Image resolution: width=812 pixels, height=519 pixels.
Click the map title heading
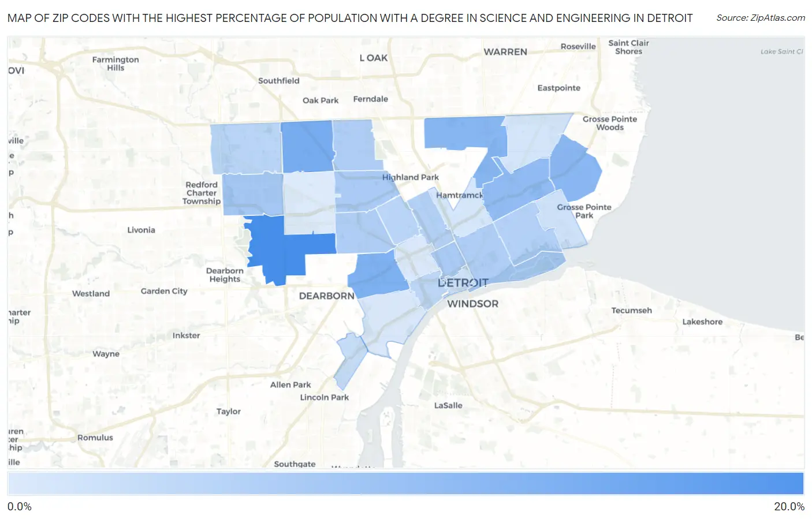[x=350, y=18]
